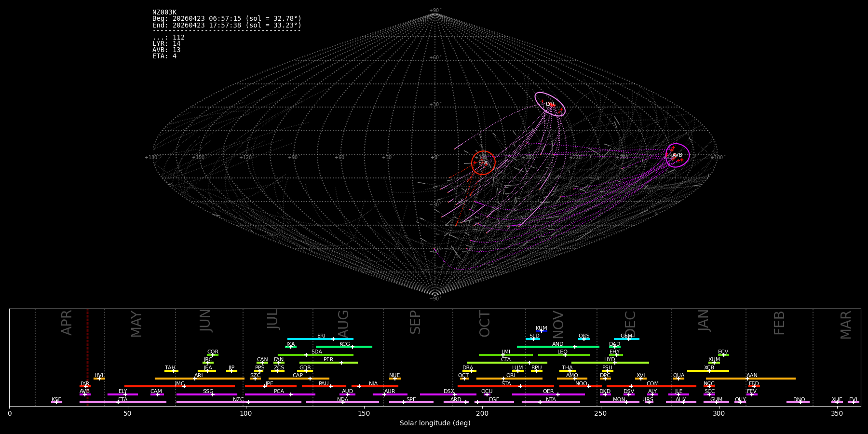Pick the ARI shower bar in the timeline

tap(200, 379)
